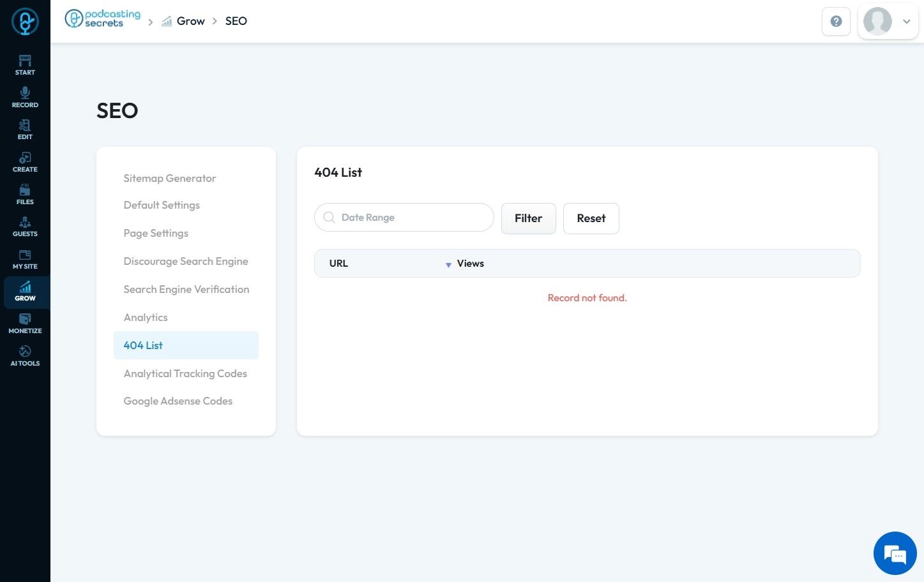Open Discourage Search Engine option
Viewport: 924px width, 582px height.
click(x=186, y=261)
